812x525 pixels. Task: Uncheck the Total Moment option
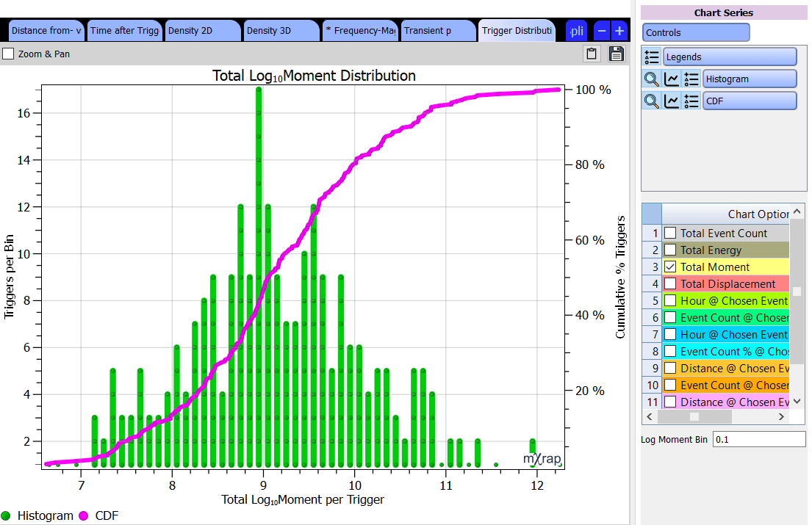tap(670, 267)
